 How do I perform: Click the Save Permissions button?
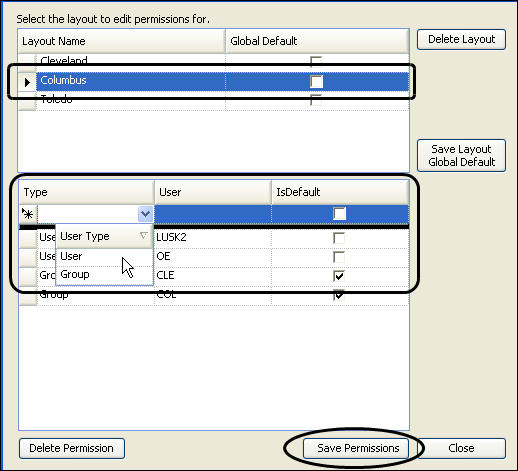point(356,448)
